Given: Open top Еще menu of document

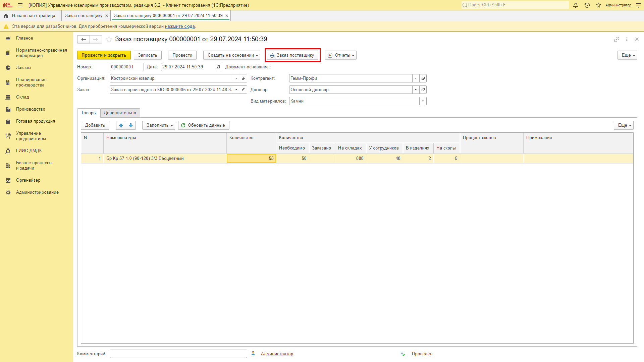Looking at the screenshot, I should point(627,55).
